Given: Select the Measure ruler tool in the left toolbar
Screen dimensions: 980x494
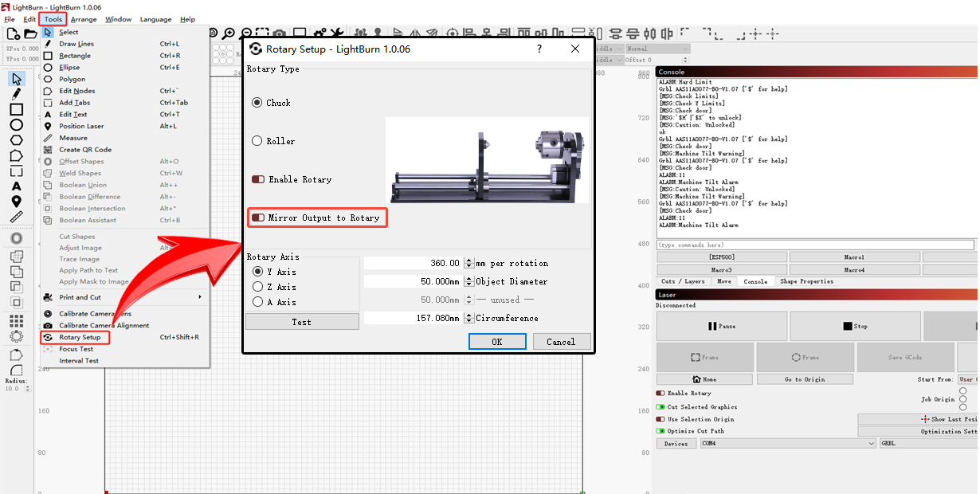Looking at the screenshot, I should (x=17, y=217).
